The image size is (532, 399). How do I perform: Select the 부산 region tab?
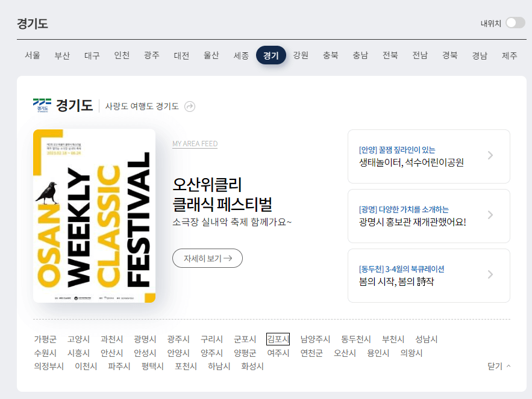pyautogui.click(x=62, y=54)
